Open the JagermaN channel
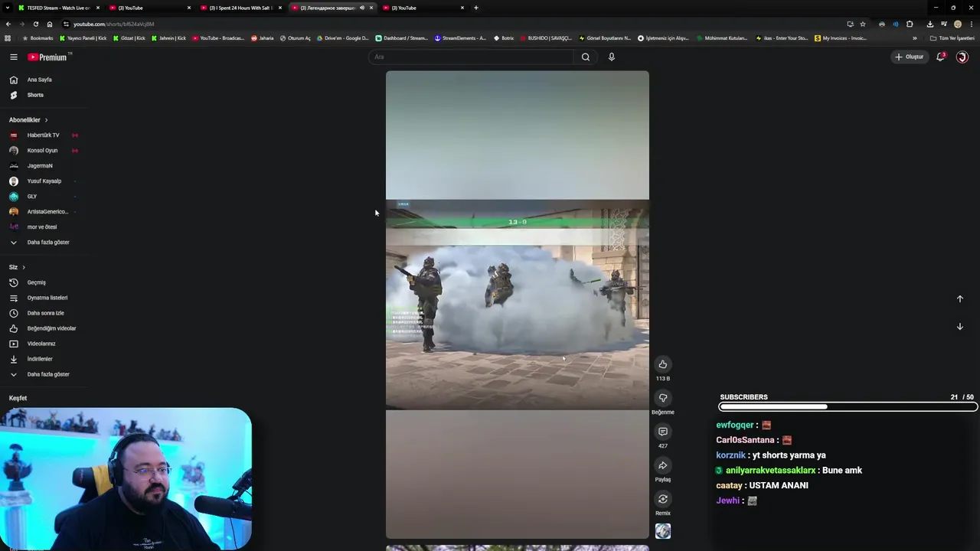 [40, 166]
